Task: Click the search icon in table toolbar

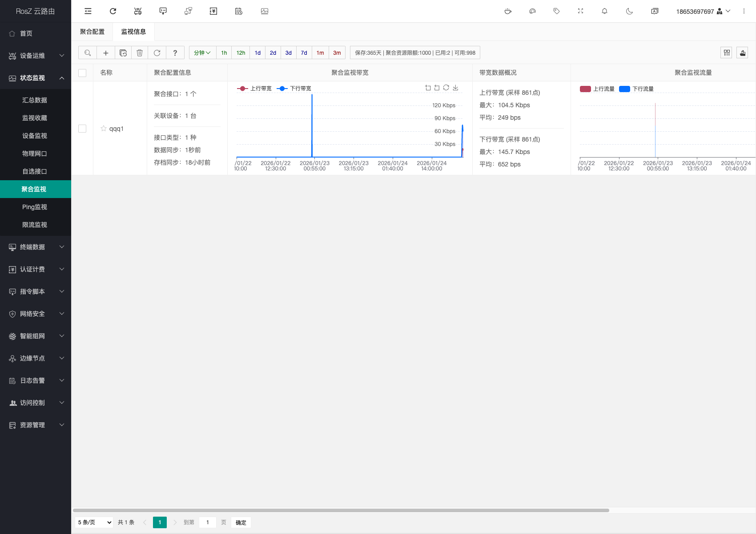Action: click(88, 53)
